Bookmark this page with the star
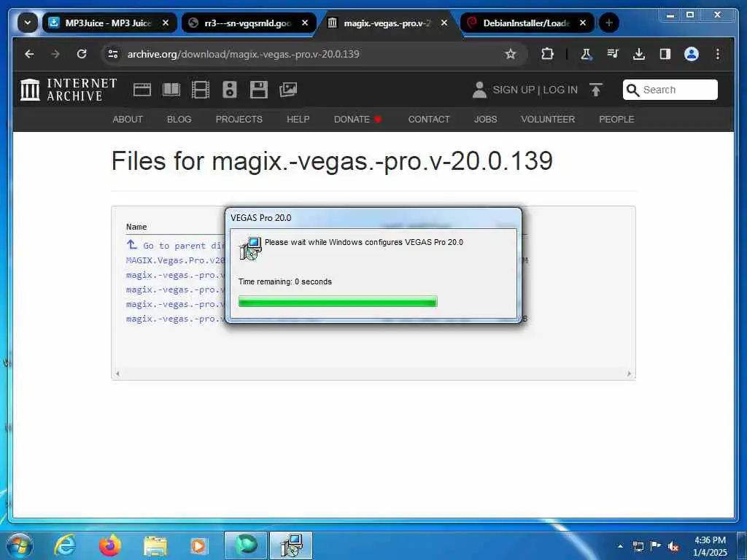This screenshot has width=747, height=560. (x=510, y=54)
